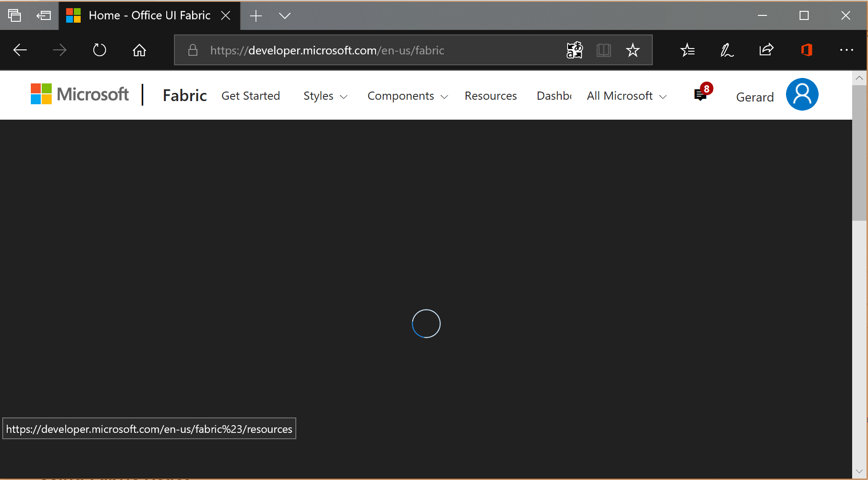Click the Fabric site title link
Image resolution: width=868 pixels, height=480 pixels.
185,95
